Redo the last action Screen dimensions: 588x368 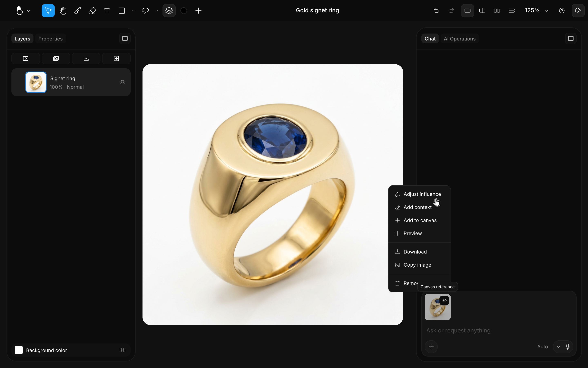click(x=451, y=11)
